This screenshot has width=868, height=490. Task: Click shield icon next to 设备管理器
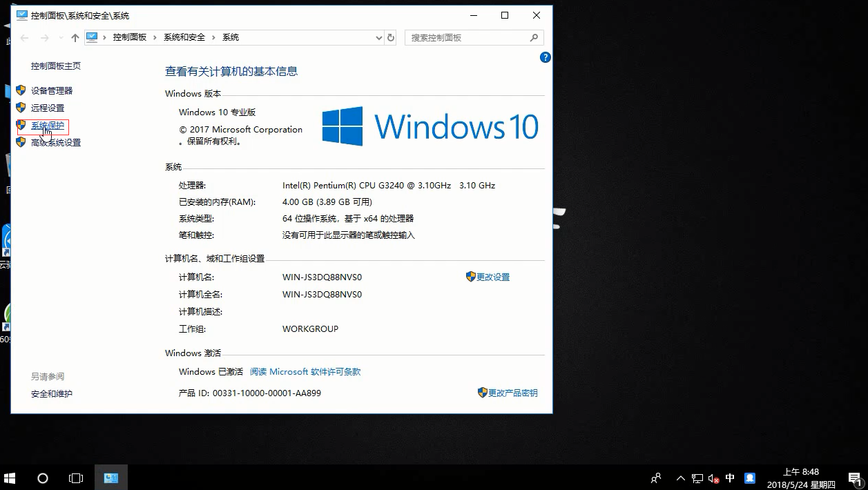coord(21,90)
